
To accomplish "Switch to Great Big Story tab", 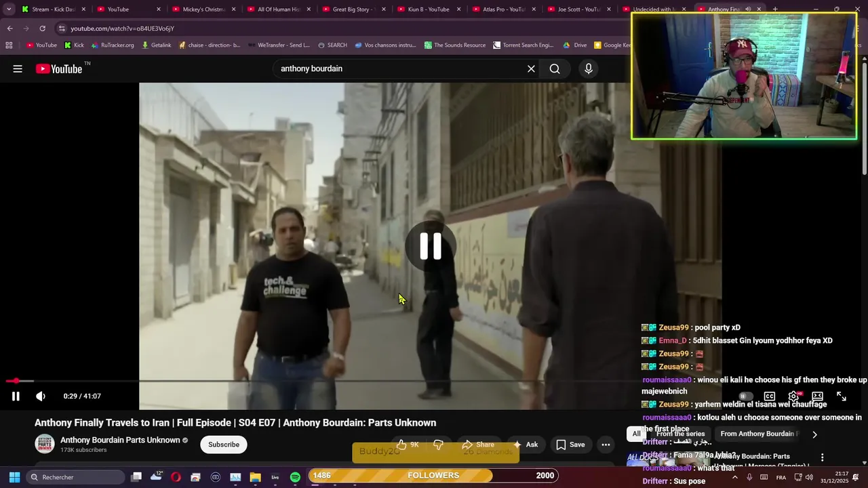I will coord(353,9).
